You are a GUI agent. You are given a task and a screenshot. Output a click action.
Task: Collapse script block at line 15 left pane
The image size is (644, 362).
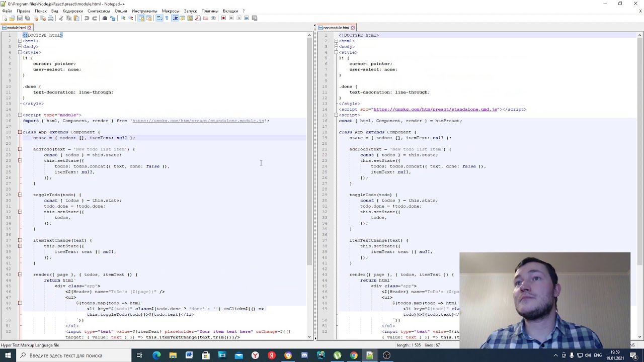(x=20, y=115)
